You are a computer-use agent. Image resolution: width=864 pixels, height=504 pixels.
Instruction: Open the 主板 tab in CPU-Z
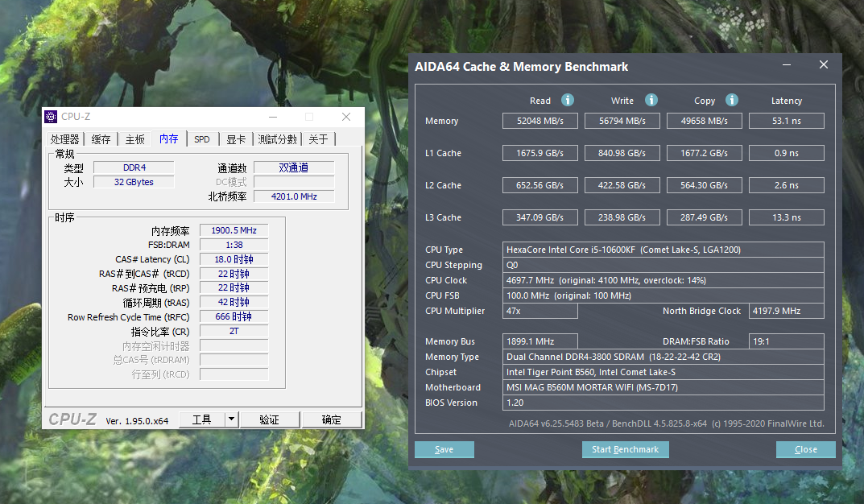[x=134, y=139]
